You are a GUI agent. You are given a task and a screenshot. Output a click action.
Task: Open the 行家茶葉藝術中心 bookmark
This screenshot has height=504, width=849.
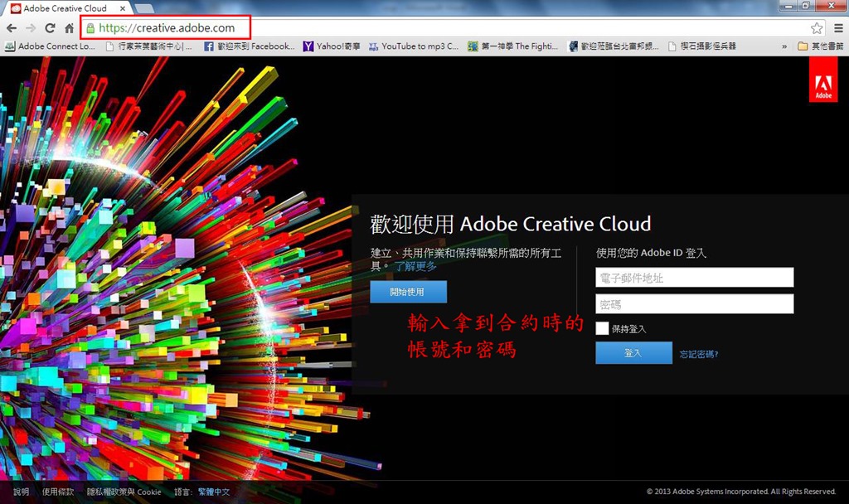point(149,46)
